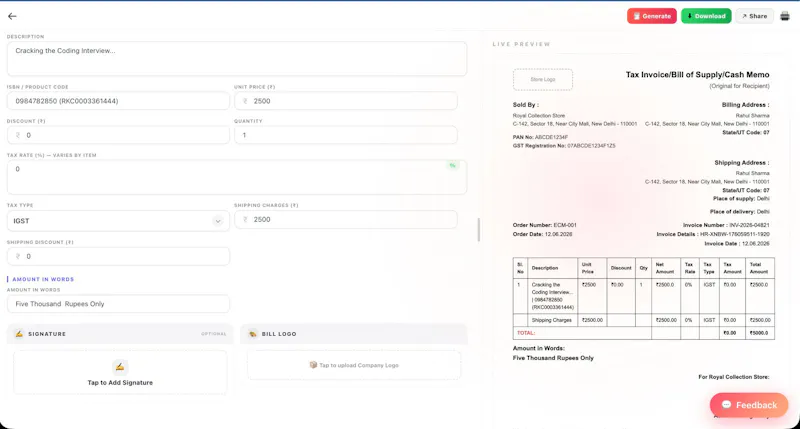800x429 pixels.
Task: Open the Tax Type IGST dropdown
Action: [x=118, y=221]
